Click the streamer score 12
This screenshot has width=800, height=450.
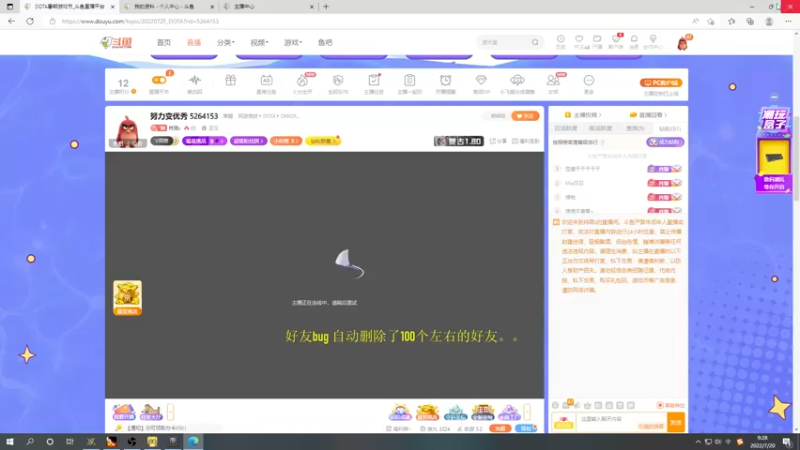(x=123, y=83)
